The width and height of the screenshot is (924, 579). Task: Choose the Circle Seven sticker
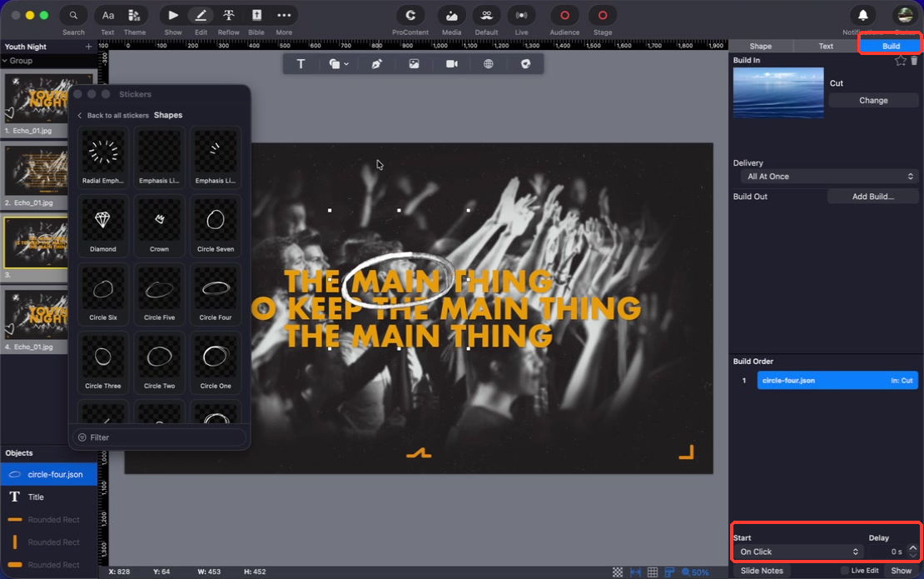[x=216, y=226]
